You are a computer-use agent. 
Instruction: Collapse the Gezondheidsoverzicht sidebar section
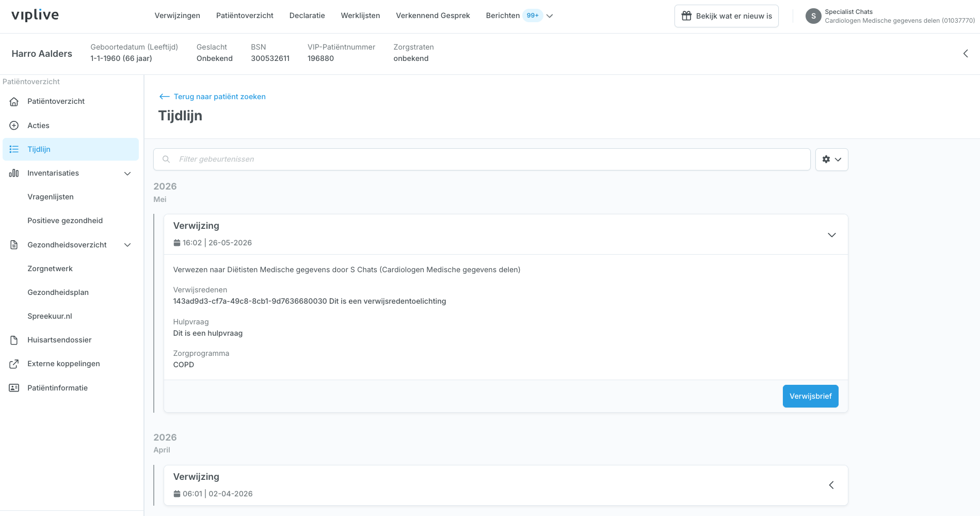pos(127,245)
